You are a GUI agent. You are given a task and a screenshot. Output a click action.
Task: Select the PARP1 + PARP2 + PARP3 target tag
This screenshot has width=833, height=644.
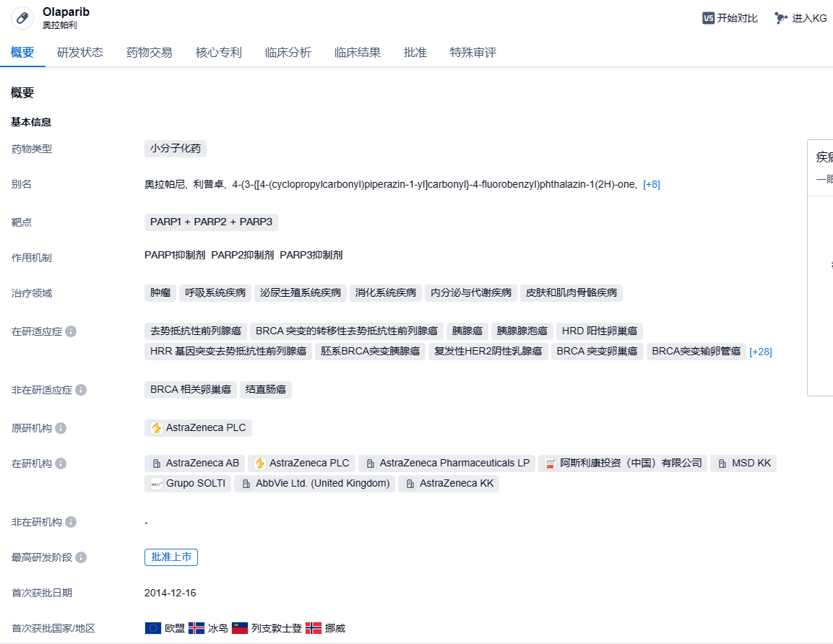tap(211, 222)
